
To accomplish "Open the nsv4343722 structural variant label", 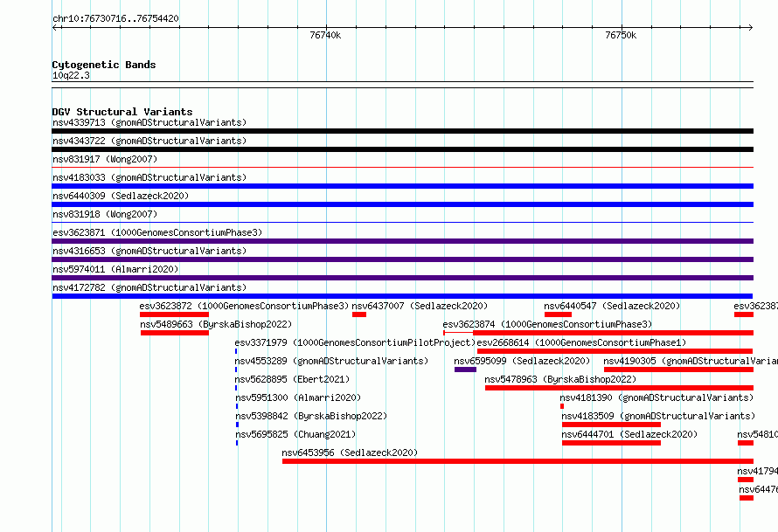I will coord(149,141).
